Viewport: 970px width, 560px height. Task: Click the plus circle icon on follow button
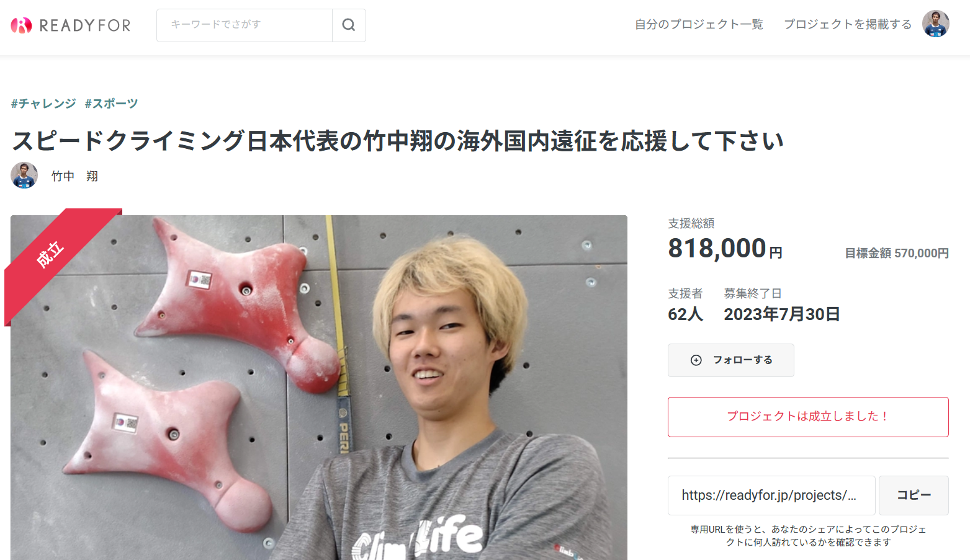coord(696,360)
